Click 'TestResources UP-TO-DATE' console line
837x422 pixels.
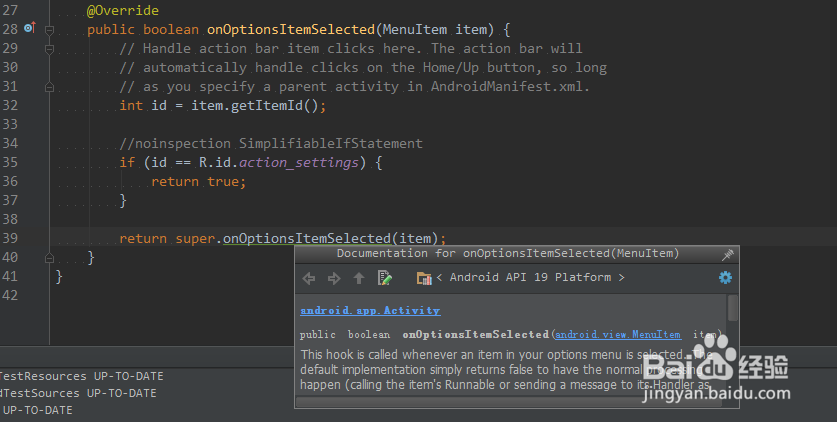tap(82, 377)
